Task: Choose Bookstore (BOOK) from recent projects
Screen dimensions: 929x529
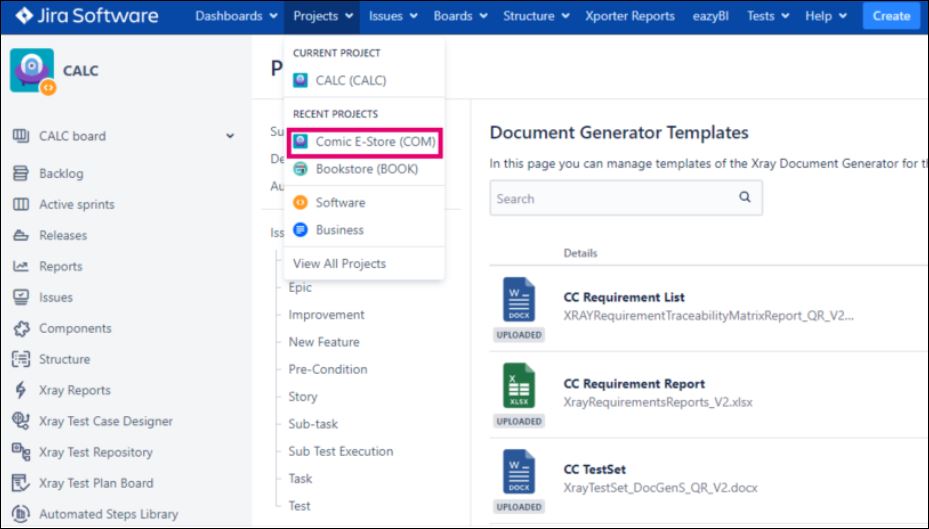Action: pos(366,169)
